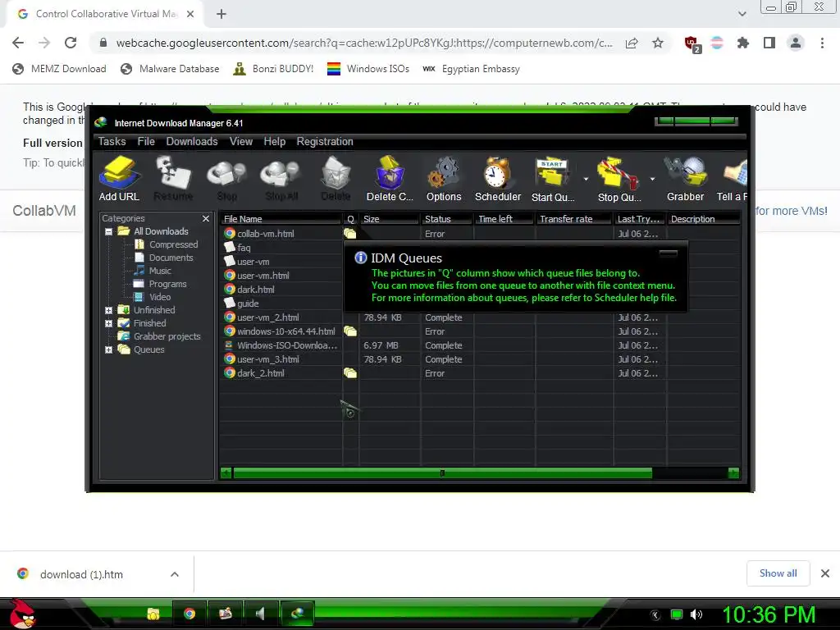Open the Bonzi BUDDY! bookmark

pos(273,69)
